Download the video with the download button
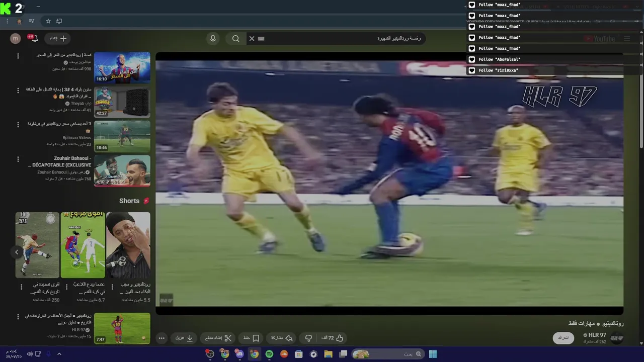Image resolution: width=644 pixels, height=362 pixels. [x=184, y=338]
